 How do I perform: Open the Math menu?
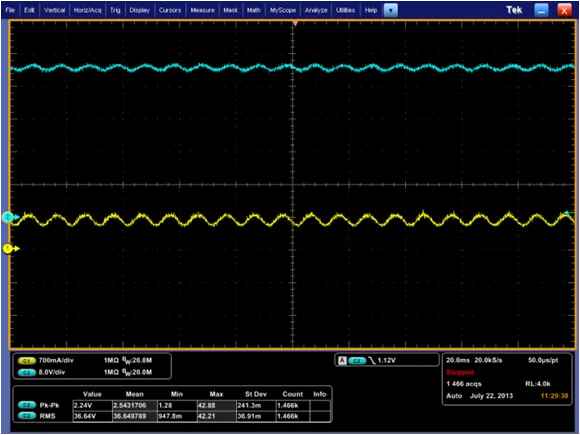pyautogui.click(x=254, y=10)
